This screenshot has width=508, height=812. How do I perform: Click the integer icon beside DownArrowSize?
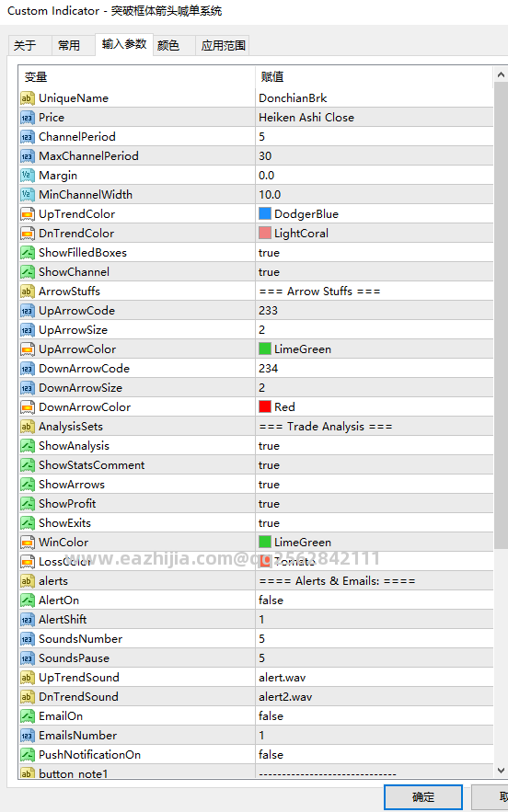click(x=28, y=388)
